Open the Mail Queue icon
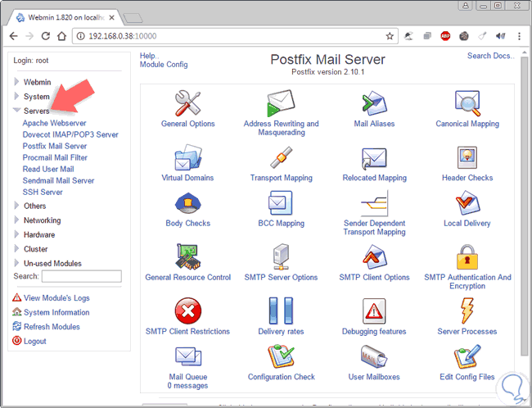The width and height of the screenshot is (532, 408). click(187, 356)
